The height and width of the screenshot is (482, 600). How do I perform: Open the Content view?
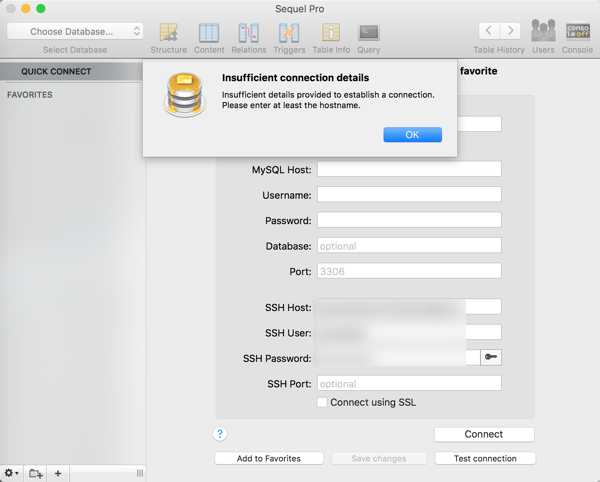point(209,38)
